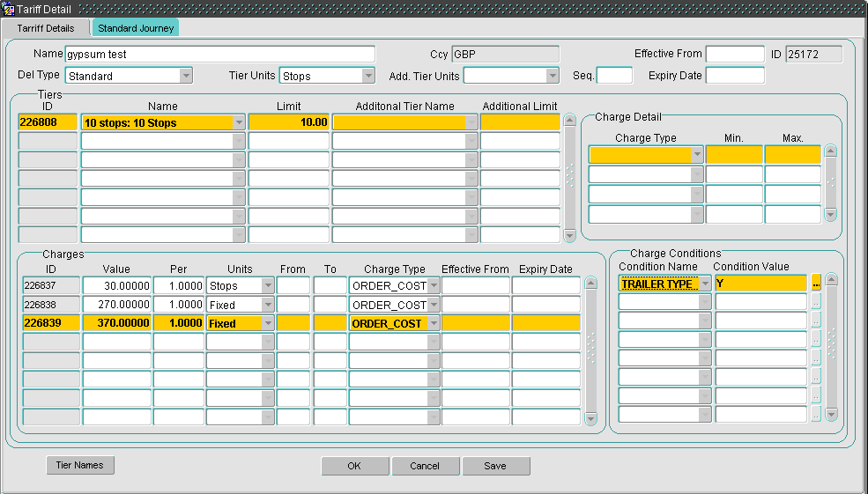
Task: Select charge row ID 226837
Action: pyautogui.click(x=51, y=285)
